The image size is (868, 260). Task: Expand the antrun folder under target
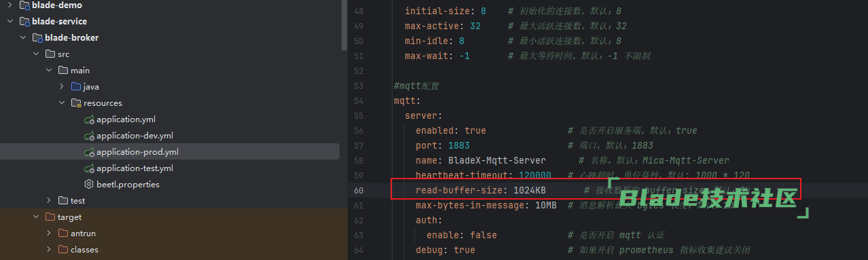[49, 234]
